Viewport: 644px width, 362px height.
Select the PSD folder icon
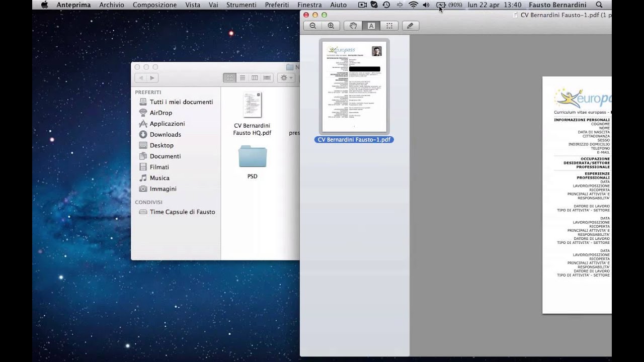pyautogui.click(x=252, y=156)
